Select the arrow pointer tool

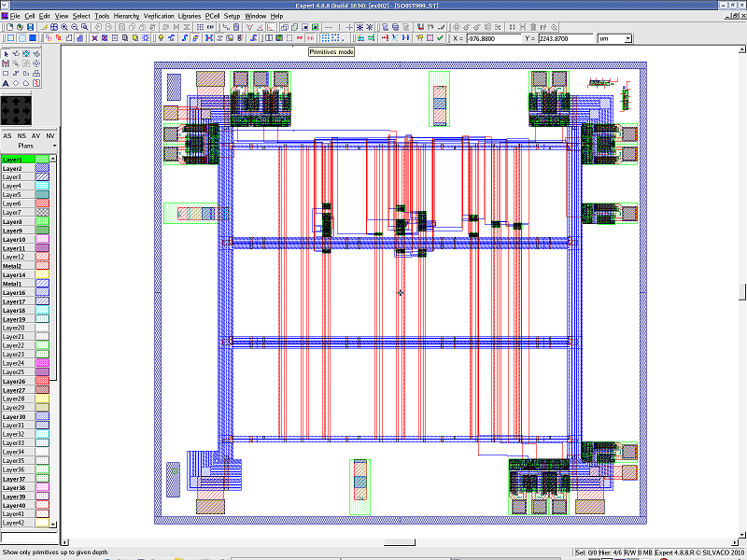pos(6,53)
